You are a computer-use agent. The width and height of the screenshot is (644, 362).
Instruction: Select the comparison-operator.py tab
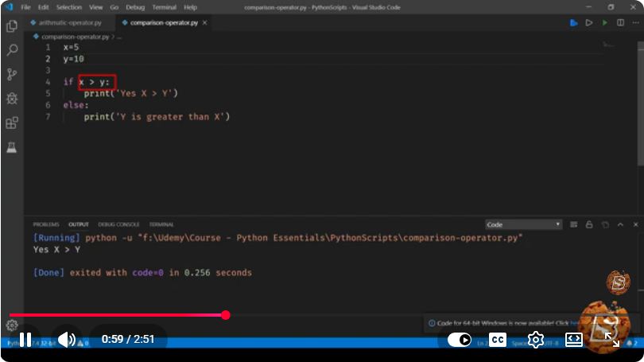coord(164,22)
